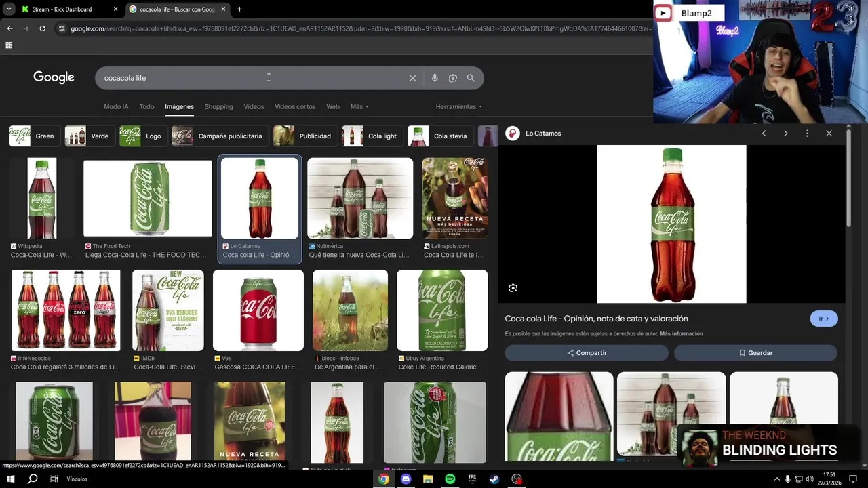This screenshot has width=868, height=488.
Task: Open Discord from taskbar
Action: point(406,479)
